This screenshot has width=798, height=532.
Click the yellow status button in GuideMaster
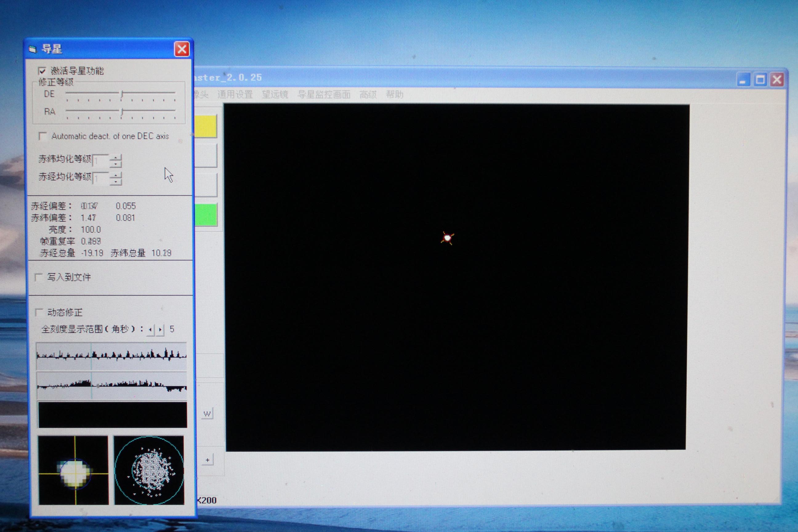coord(206,126)
